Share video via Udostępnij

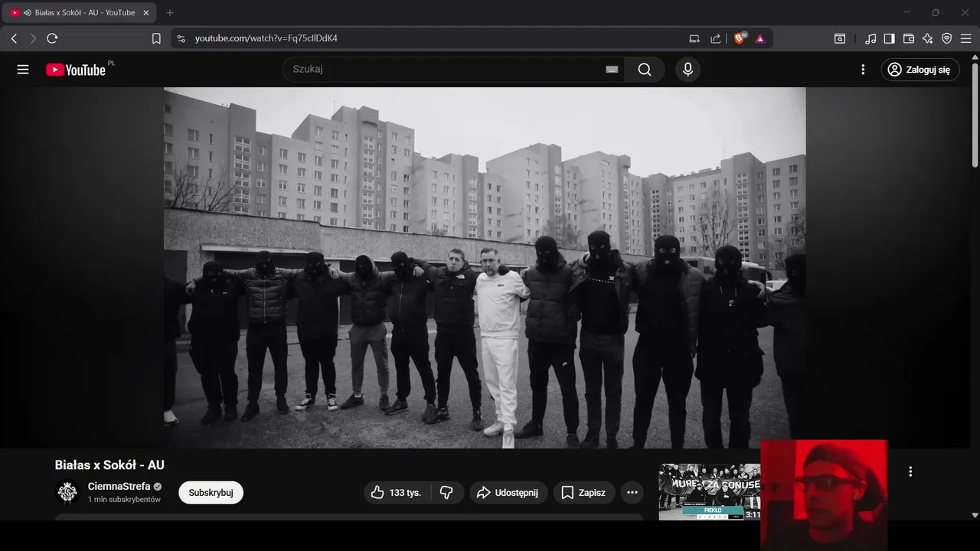tap(508, 493)
